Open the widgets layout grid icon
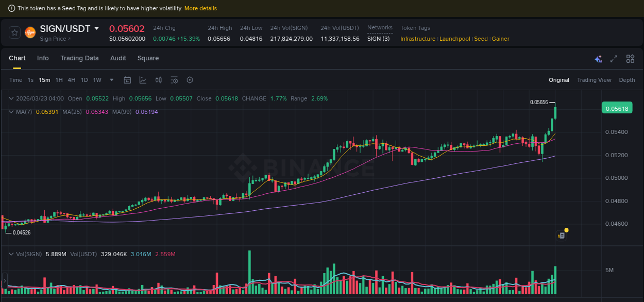644x302 pixels. pos(630,59)
